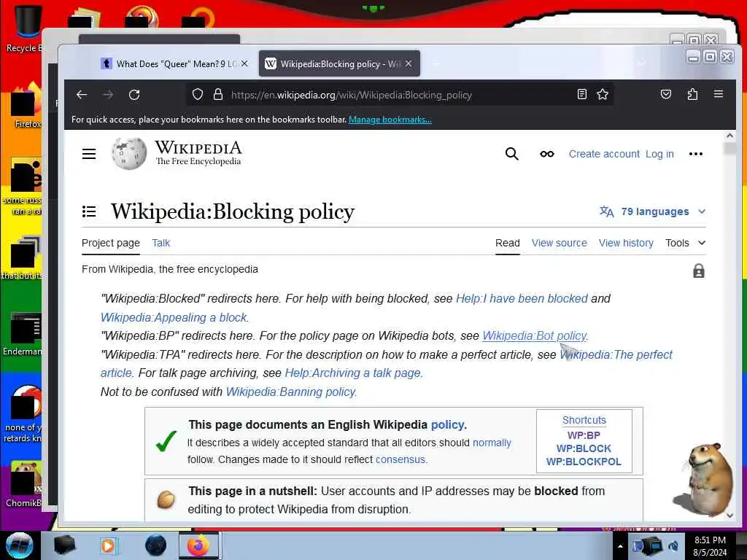This screenshot has height=560, width=747.
Task: Reload the page with the refresh icon
Action: coord(134,95)
